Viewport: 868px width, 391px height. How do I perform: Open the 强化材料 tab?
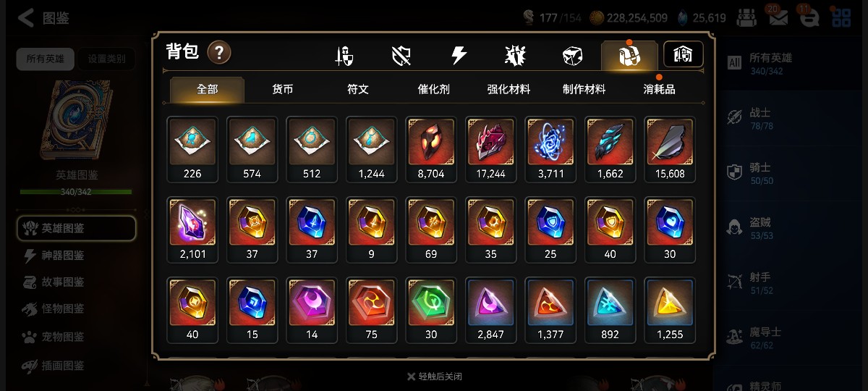coord(509,90)
